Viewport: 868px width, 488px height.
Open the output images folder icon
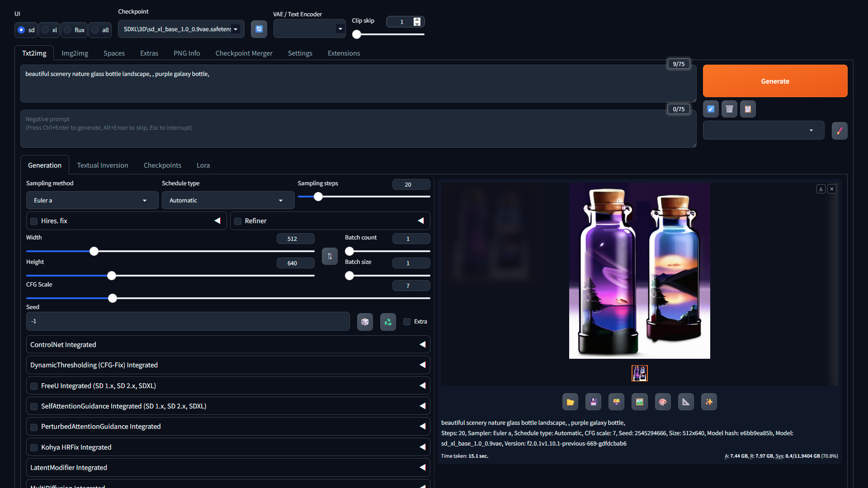[x=570, y=402]
